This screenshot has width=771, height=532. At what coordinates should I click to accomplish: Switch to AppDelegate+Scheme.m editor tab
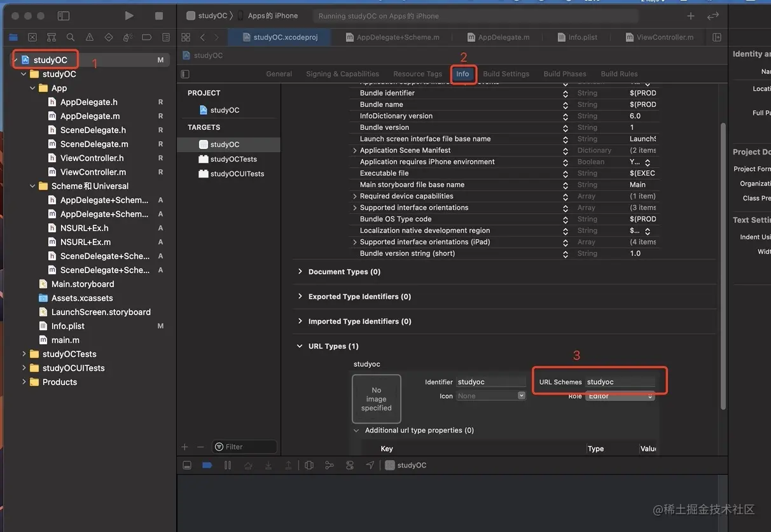[392, 38]
